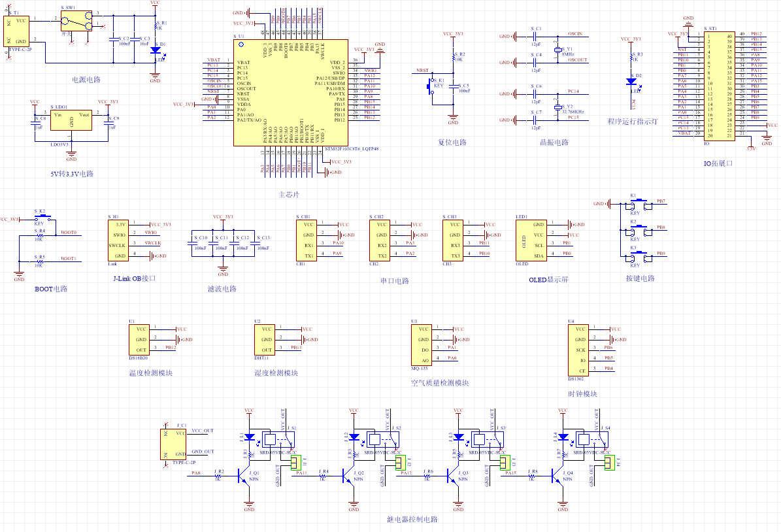Select the S_R2 10K pull-up resistor

coord(454,58)
